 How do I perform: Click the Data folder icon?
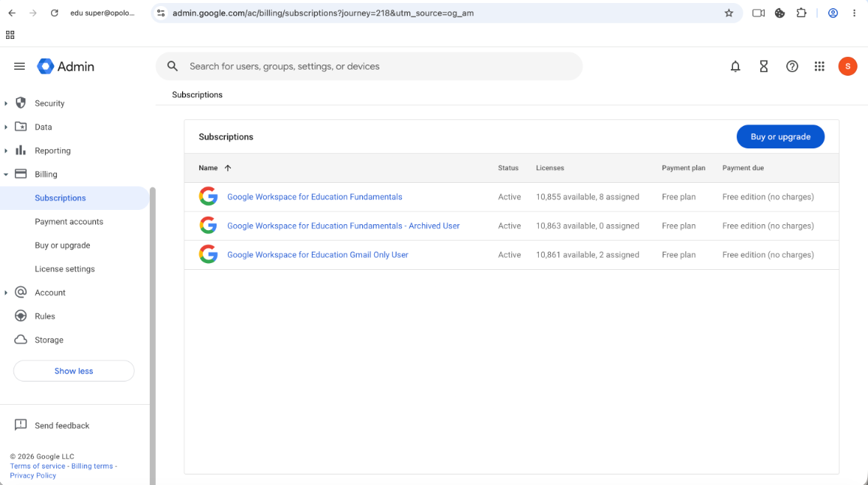20,127
